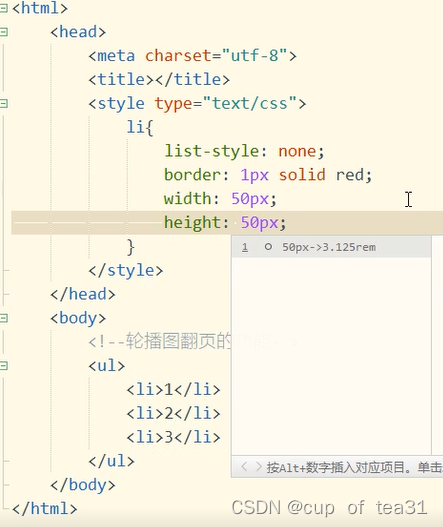Click the <li>1</li> line
The width and height of the screenshot is (443, 527).
pyautogui.click(x=173, y=390)
